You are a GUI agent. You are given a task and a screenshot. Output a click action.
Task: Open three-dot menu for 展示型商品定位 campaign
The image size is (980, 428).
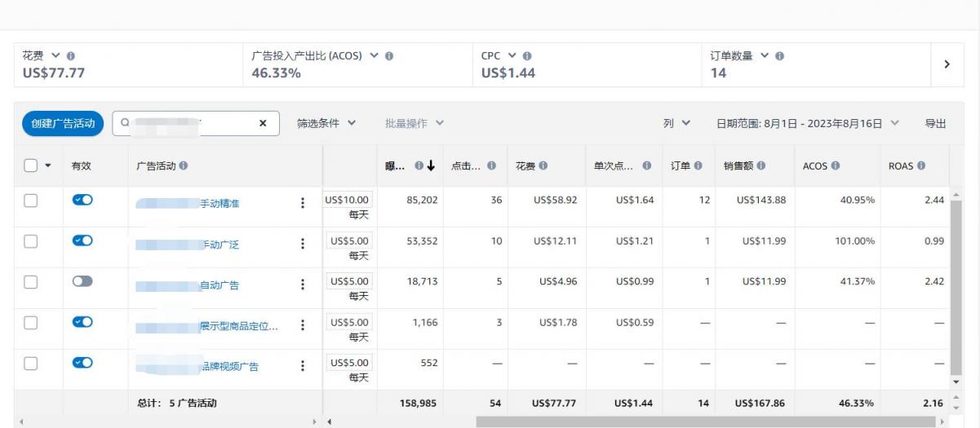(x=304, y=325)
